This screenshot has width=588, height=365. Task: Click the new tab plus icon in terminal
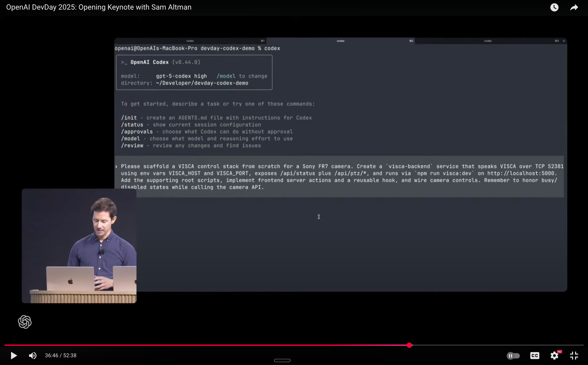coord(564,41)
